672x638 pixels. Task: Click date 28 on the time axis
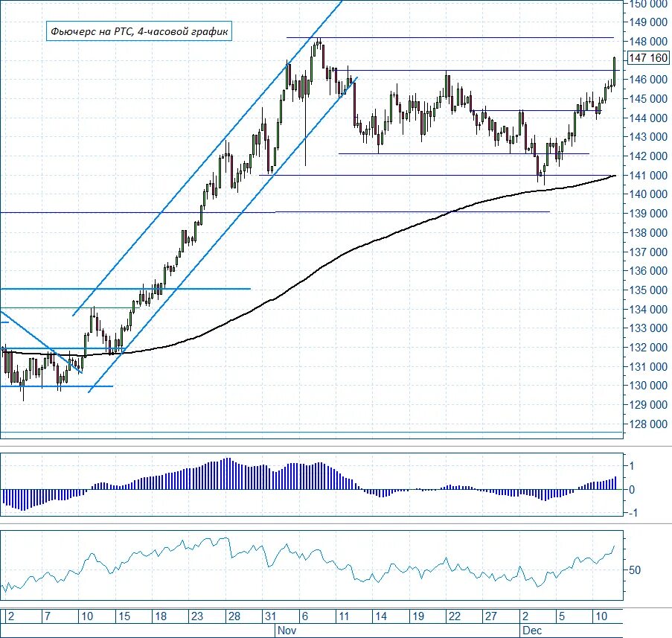(234, 616)
